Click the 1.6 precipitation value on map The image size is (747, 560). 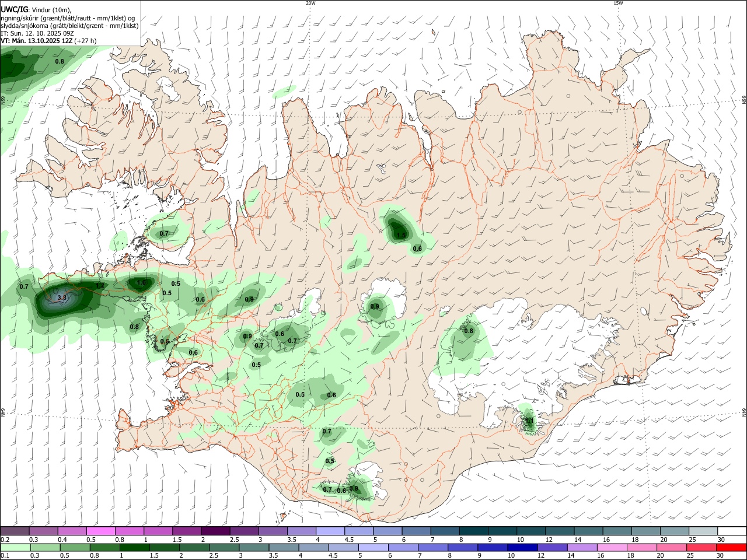141,283
